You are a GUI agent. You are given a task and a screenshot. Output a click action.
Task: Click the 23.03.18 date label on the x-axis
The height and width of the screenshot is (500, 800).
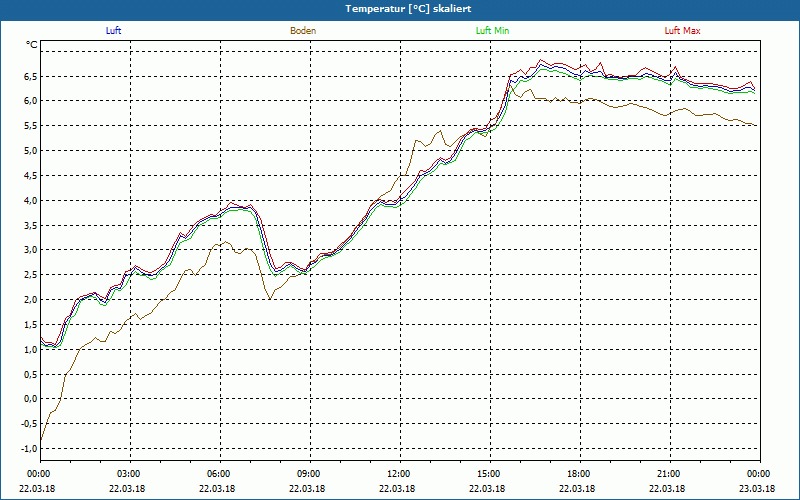[757, 489]
